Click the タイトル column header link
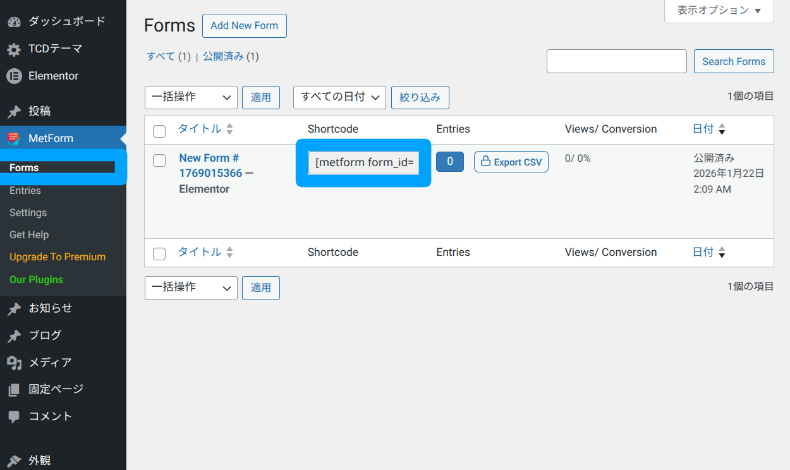The width and height of the screenshot is (790, 470). (x=200, y=128)
